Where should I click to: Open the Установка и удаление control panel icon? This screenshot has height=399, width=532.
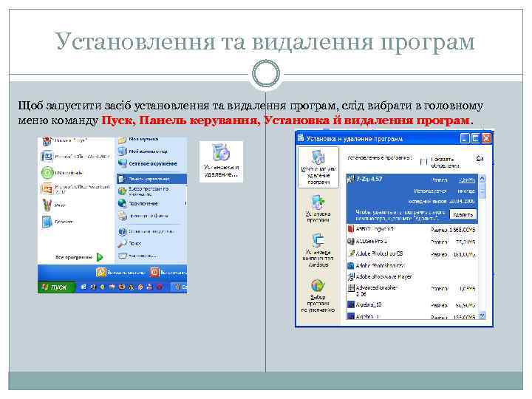[221, 162]
